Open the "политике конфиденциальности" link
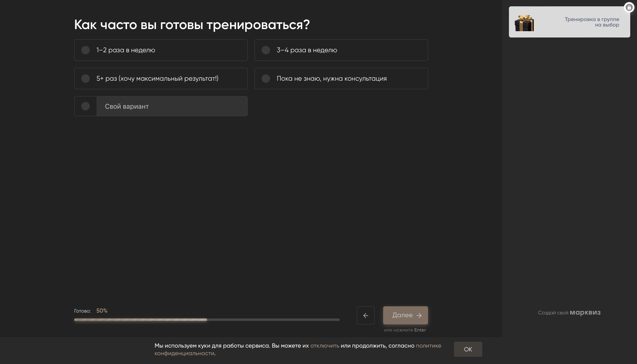Screen dimensions: 637x364 pos(428,346)
